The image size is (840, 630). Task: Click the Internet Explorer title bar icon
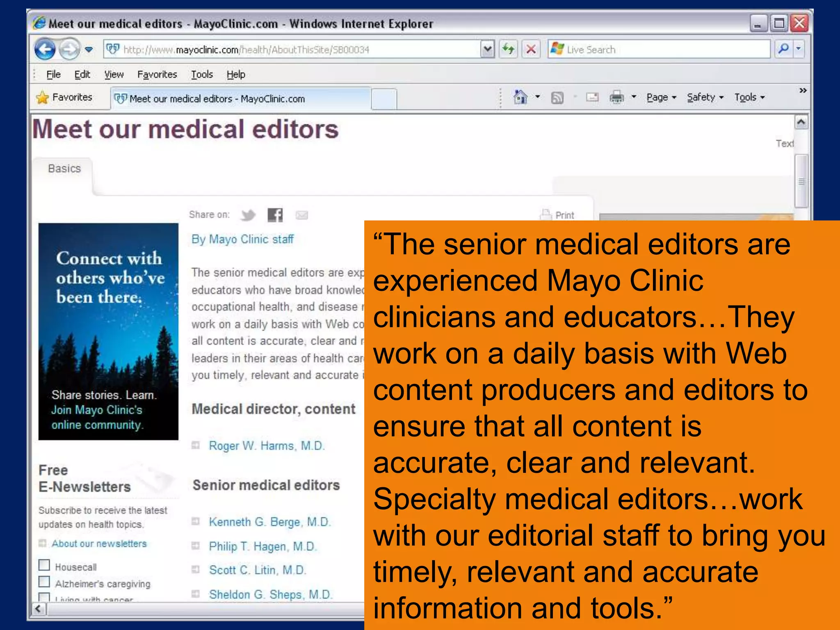[39, 23]
